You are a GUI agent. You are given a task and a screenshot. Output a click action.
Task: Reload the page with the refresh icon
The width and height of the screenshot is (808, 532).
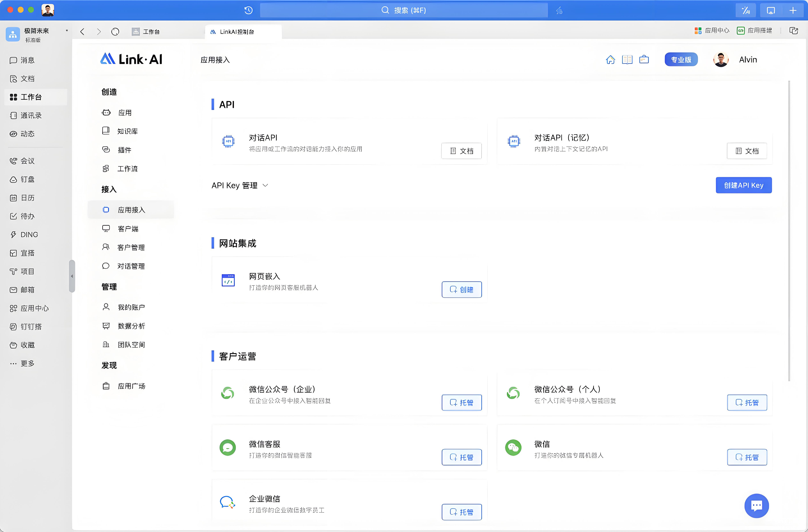pos(115,32)
